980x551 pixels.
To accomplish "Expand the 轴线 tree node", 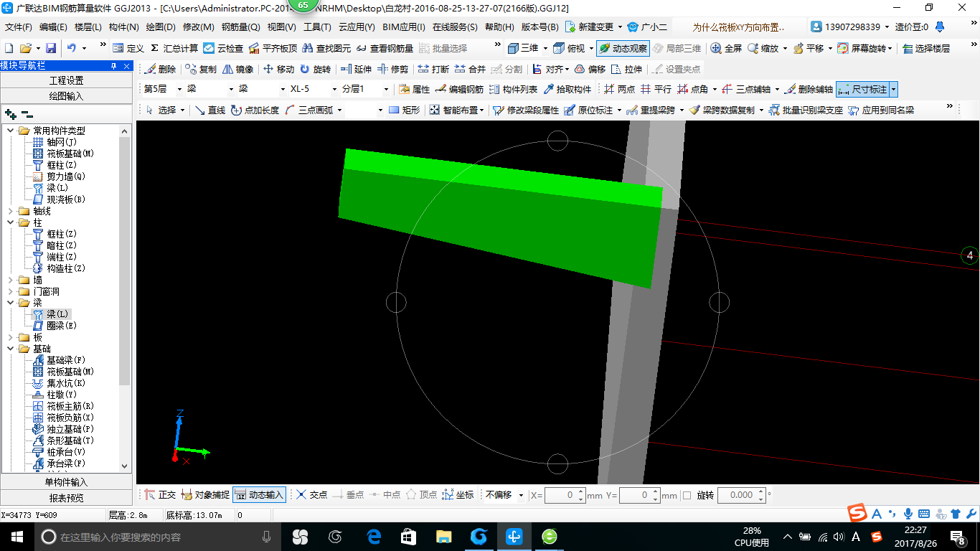I will [11, 211].
